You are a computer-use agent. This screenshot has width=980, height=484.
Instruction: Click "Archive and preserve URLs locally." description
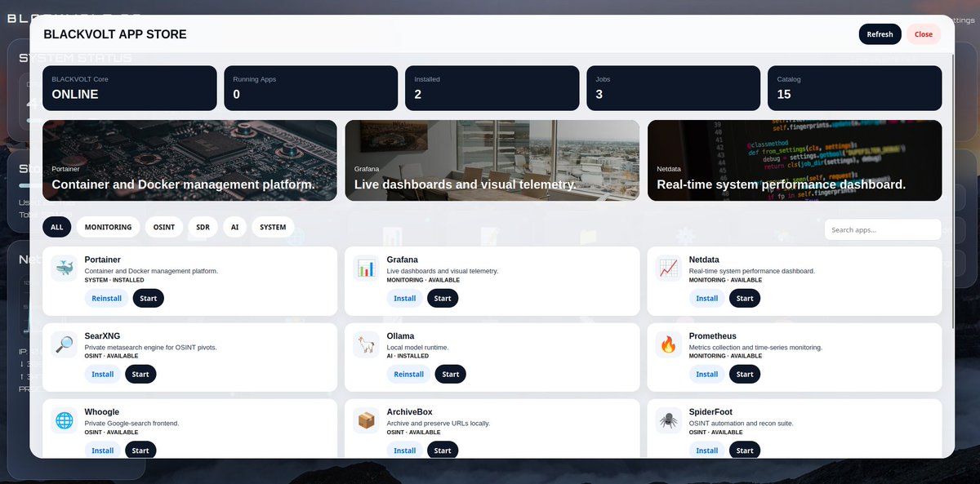(x=439, y=424)
